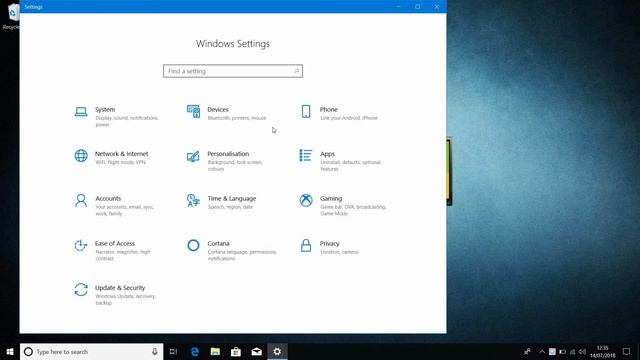Screen dimensions: 640x360
Task: Click the taskbar 'Type here to search' box
Action: coord(91,351)
